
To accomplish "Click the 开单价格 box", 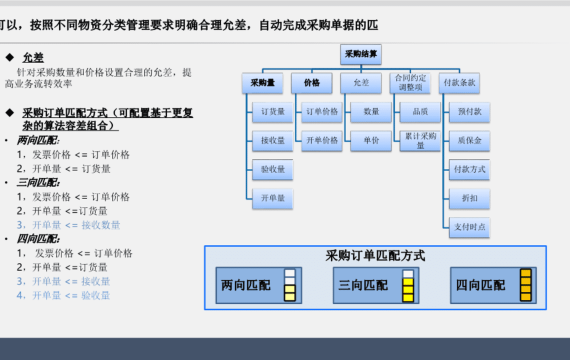I will (x=322, y=141).
